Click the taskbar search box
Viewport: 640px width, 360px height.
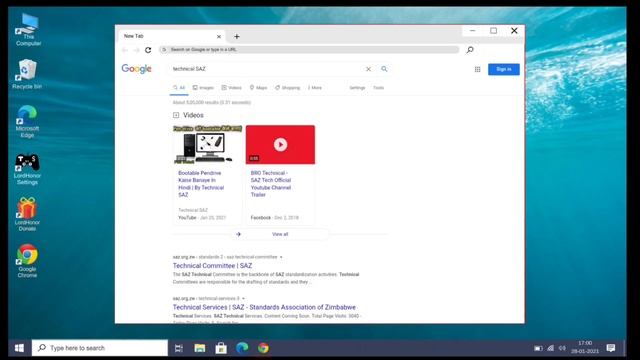pyautogui.click(x=100, y=348)
